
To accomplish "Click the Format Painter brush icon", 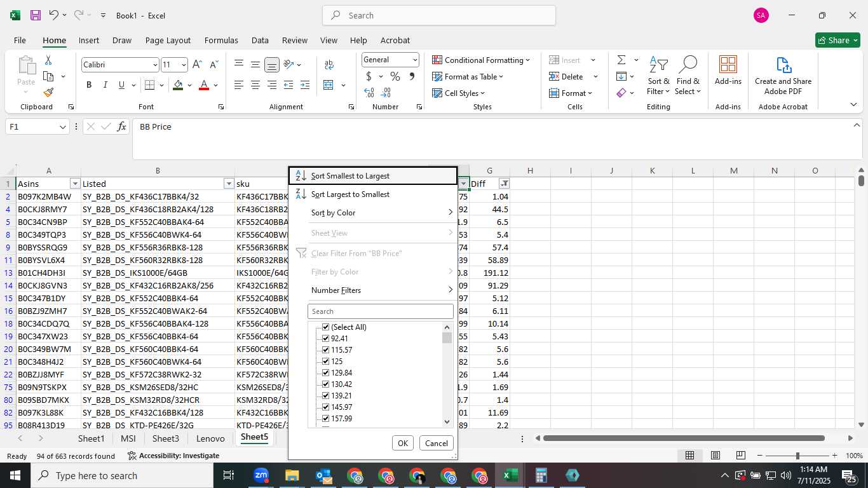I will click(48, 92).
